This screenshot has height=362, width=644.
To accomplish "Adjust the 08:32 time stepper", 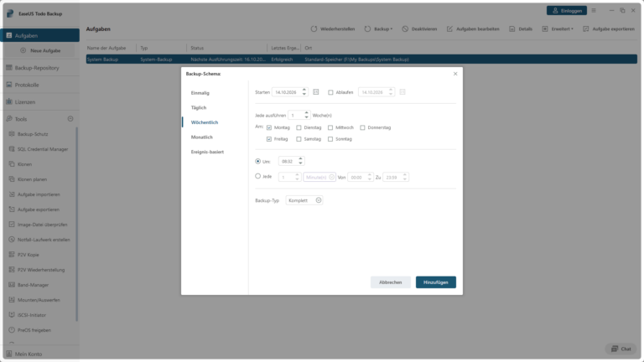I will point(301,161).
